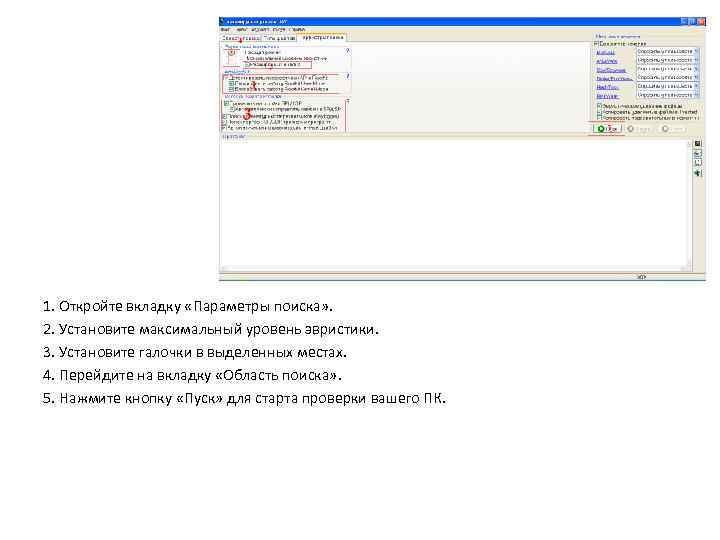Click the grey Пауза icon

click(x=630, y=129)
